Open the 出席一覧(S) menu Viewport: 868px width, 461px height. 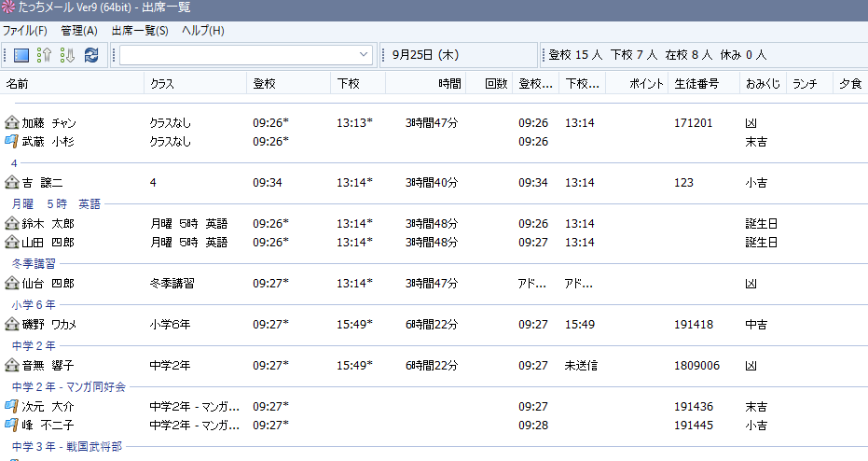(x=140, y=31)
